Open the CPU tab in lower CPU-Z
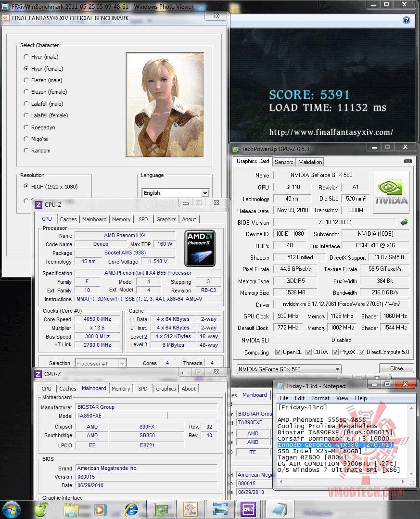Screen dimensions: 420x519 click(x=46, y=389)
